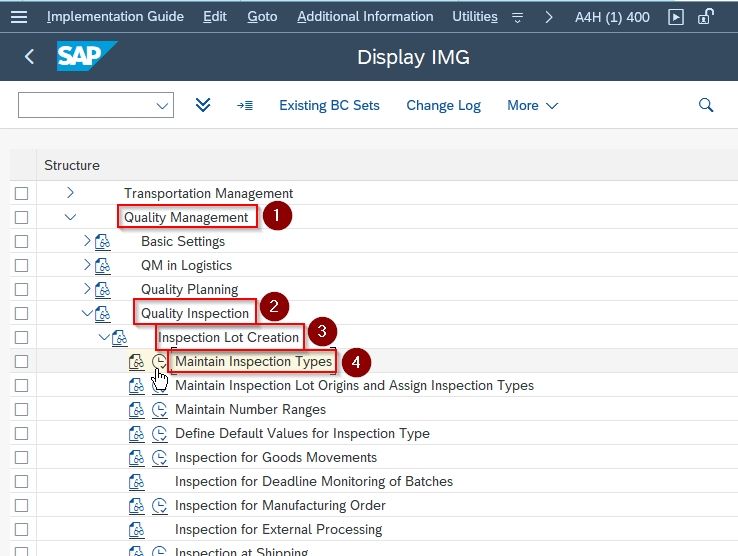Select Maintain Inspection Types entry

pyautogui.click(x=254, y=362)
